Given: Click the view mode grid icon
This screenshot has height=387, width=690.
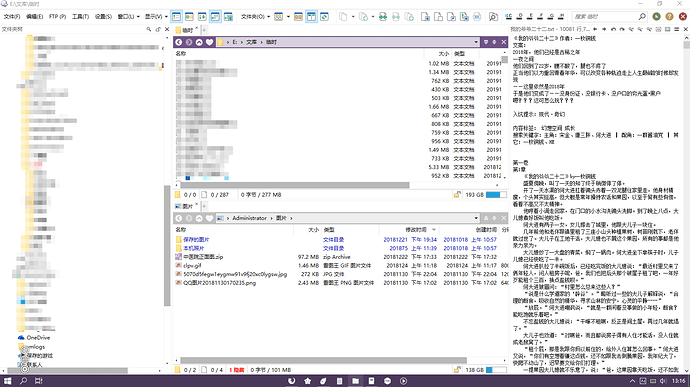Looking at the screenshot, I should (x=279, y=17).
